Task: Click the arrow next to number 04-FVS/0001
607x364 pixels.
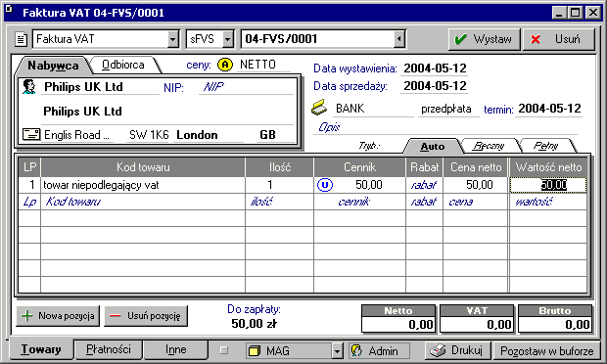Action: tap(398, 39)
